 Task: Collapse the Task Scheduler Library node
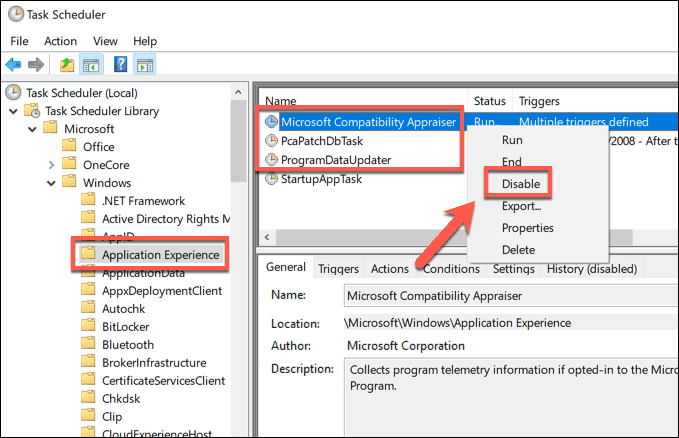click(13, 111)
